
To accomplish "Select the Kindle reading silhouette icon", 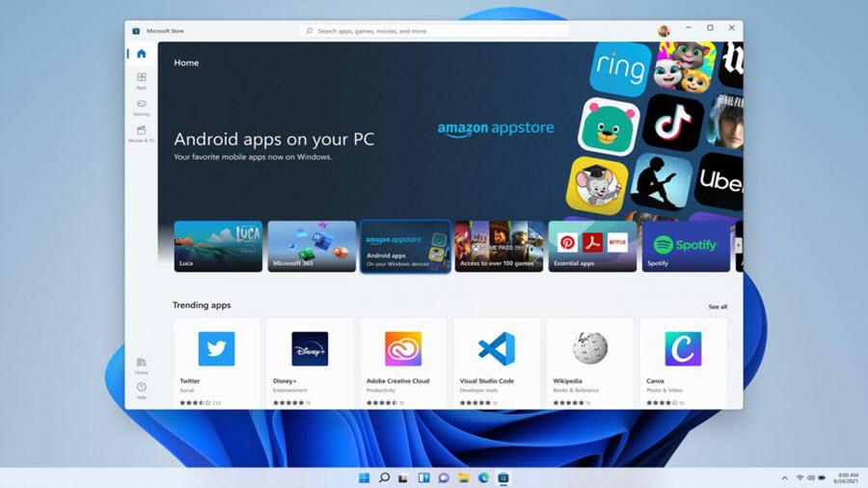I will pos(661,182).
